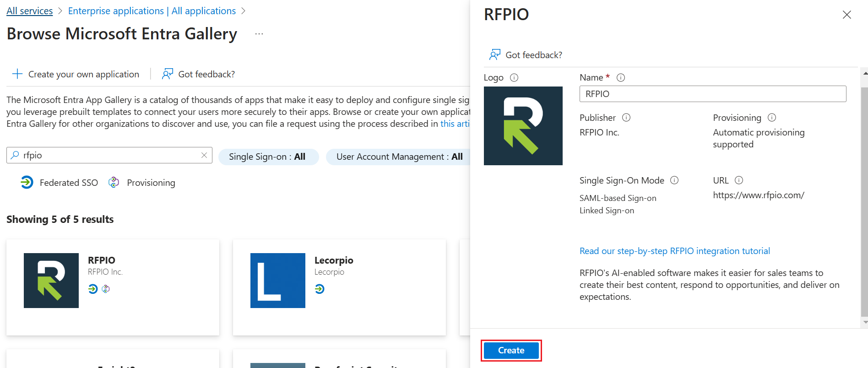The width and height of the screenshot is (868, 368).
Task: Click the feedback icon in the gallery toolbar
Action: (x=168, y=74)
